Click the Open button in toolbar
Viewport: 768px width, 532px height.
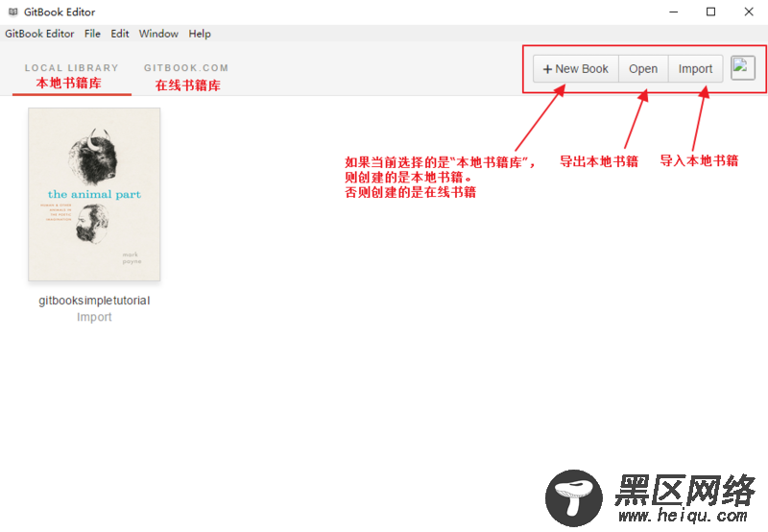643,69
